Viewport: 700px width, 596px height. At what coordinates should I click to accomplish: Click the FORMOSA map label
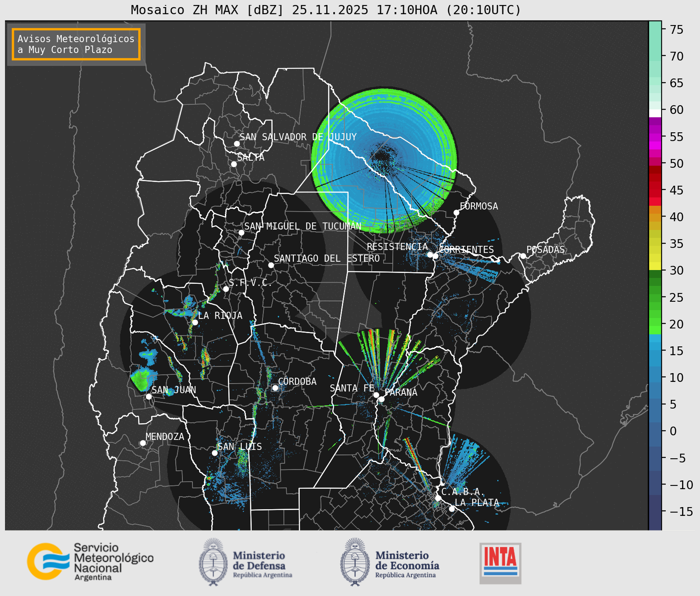click(479, 206)
